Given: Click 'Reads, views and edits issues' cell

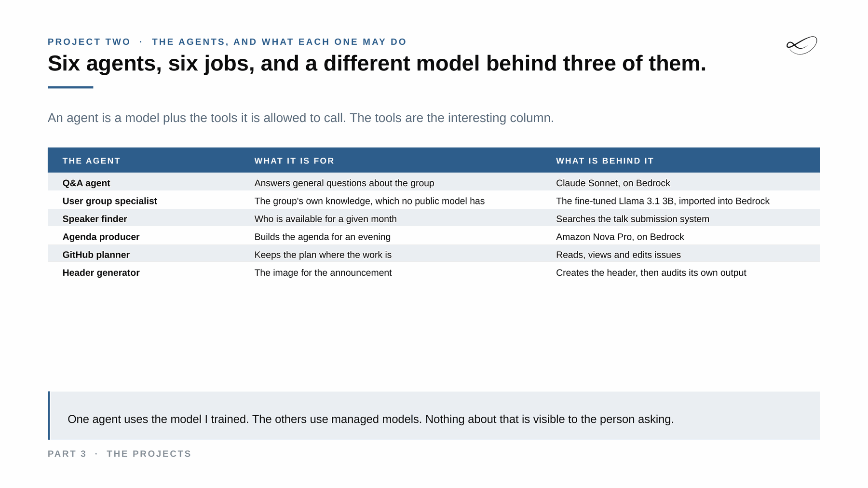Looking at the screenshot, I should tap(618, 255).
